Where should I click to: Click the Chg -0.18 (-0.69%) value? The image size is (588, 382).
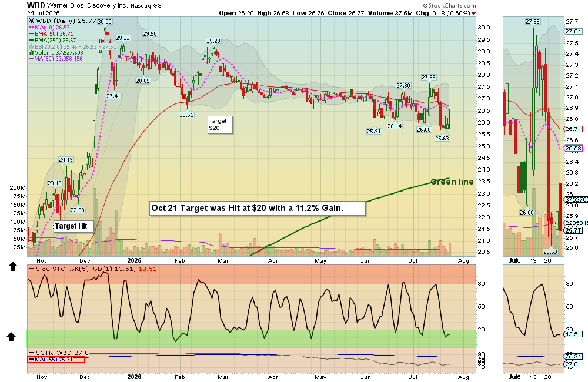(x=443, y=13)
